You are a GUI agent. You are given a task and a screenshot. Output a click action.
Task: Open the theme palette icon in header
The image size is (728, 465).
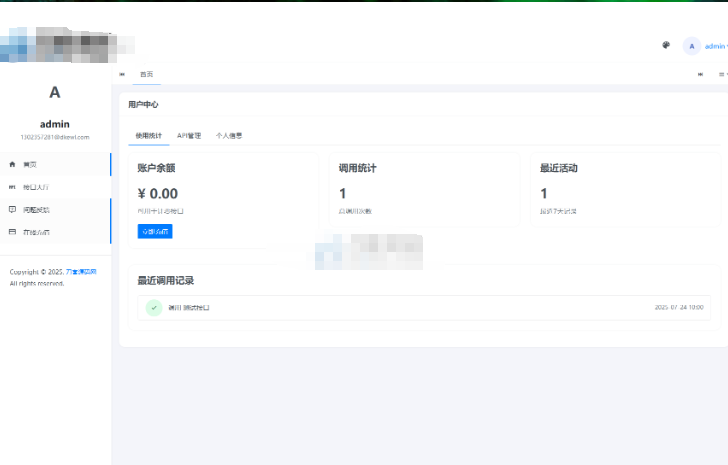click(666, 45)
